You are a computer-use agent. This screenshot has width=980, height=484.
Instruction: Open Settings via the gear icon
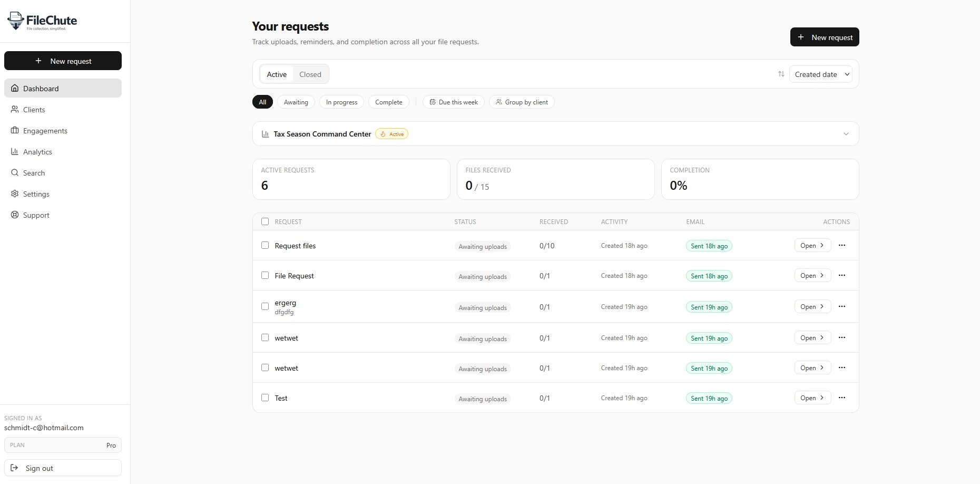coord(15,194)
